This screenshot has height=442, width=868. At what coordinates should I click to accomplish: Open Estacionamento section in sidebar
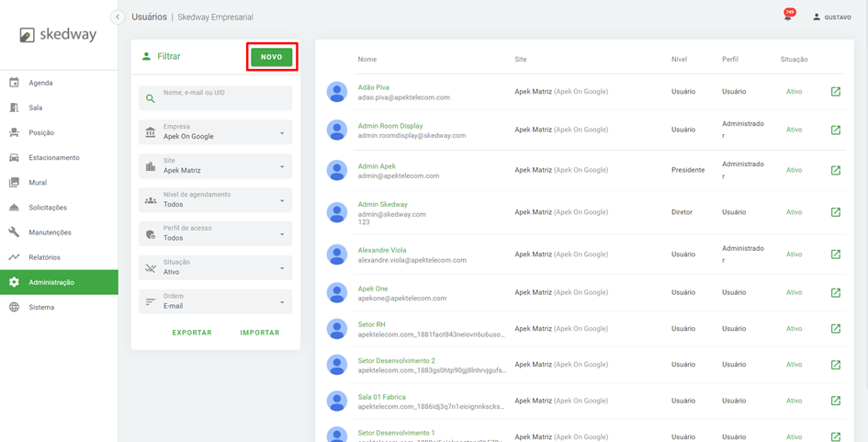53,157
